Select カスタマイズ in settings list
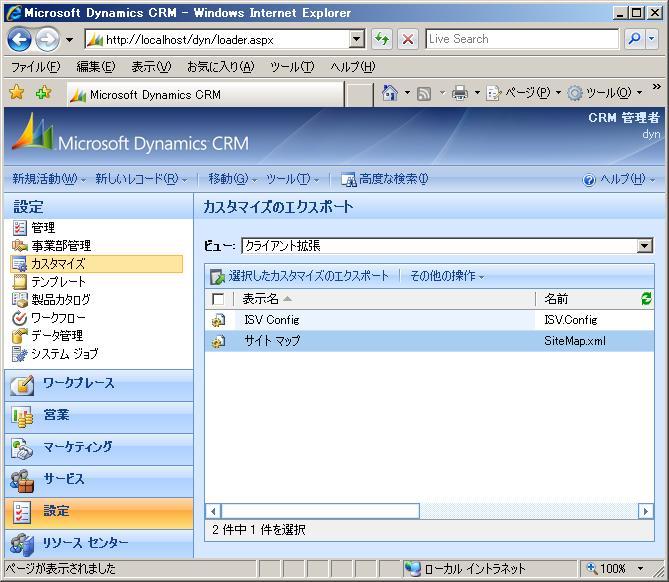This screenshot has width=669, height=582. click(x=97, y=264)
